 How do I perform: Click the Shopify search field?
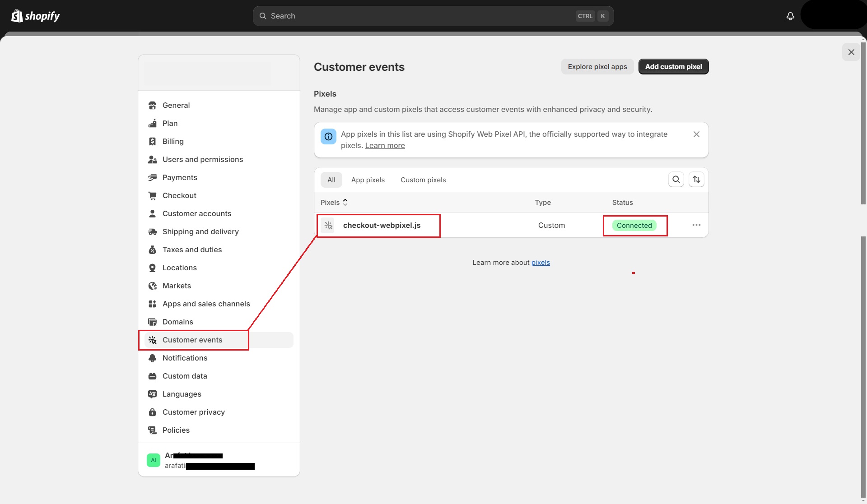(x=433, y=16)
